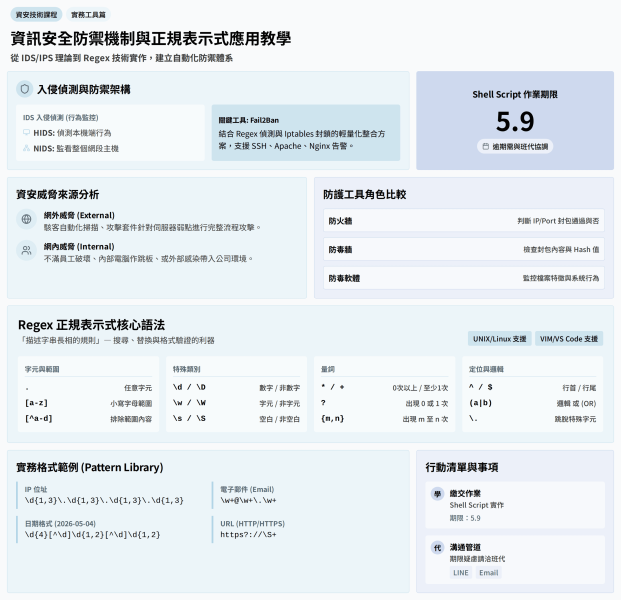Image resolution: width=621 pixels, height=600 pixels.
Task: Click the monitor icon next to HIDS
Action: click(x=27, y=132)
